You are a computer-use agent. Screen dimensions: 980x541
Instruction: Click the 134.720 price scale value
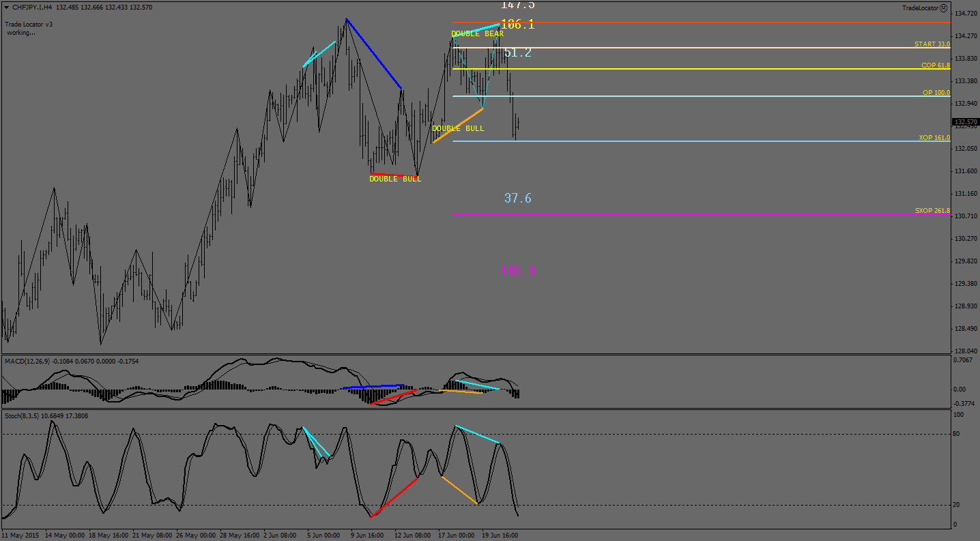[966, 13]
